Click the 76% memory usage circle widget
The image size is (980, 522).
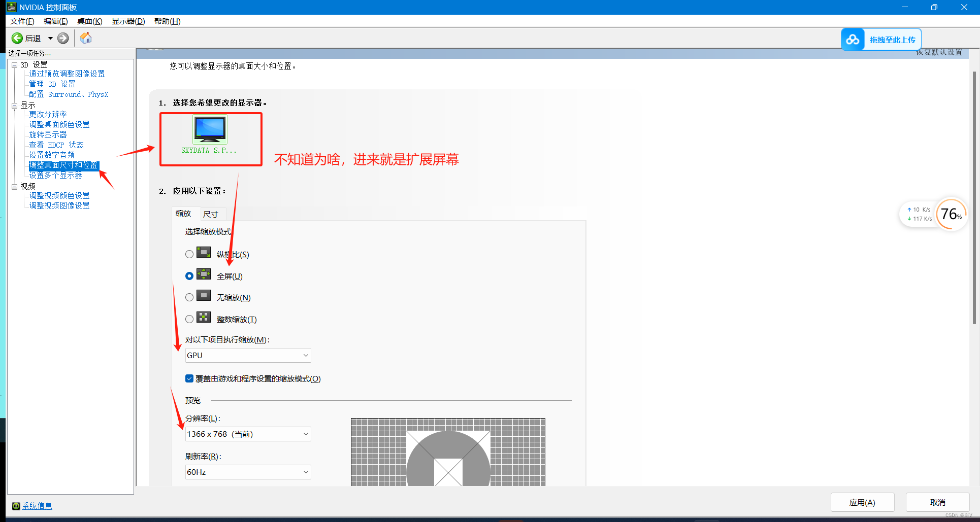click(951, 214)
